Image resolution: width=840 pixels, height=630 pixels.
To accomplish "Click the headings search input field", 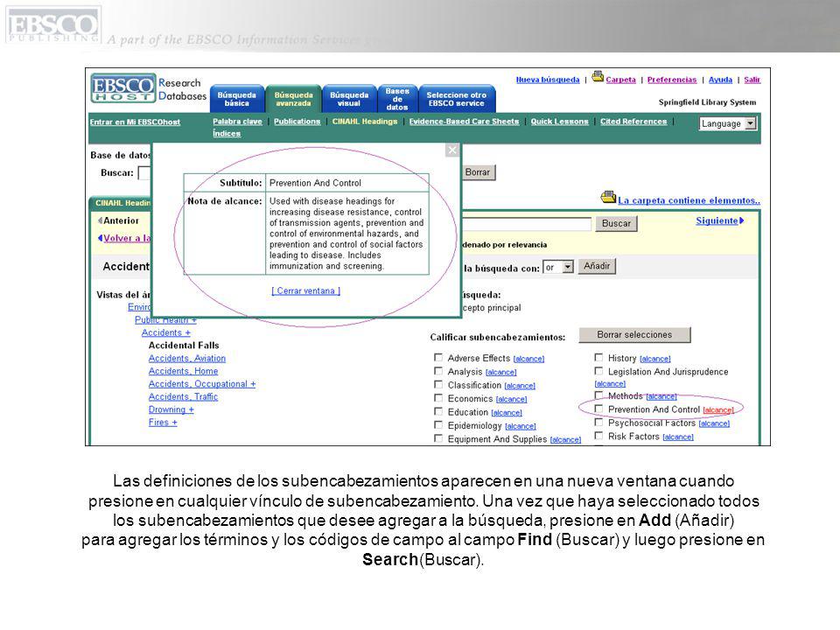I will 526,223.
